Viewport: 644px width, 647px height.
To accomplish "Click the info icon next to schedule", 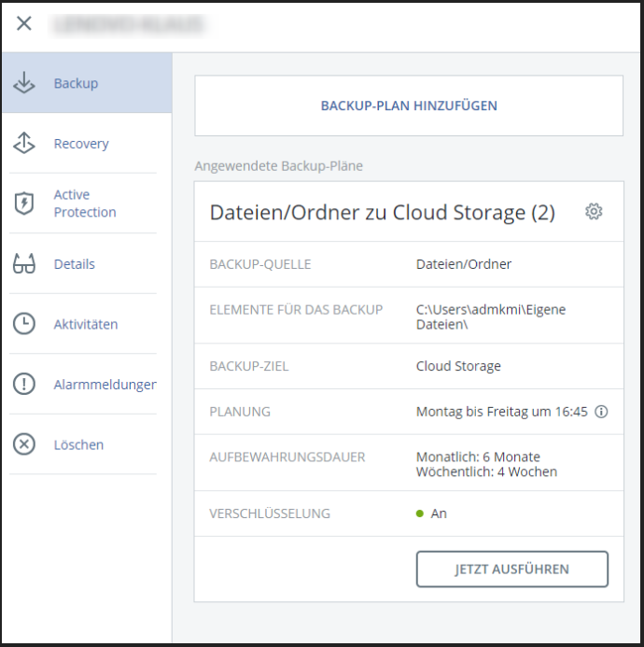I will pos(601,412).
